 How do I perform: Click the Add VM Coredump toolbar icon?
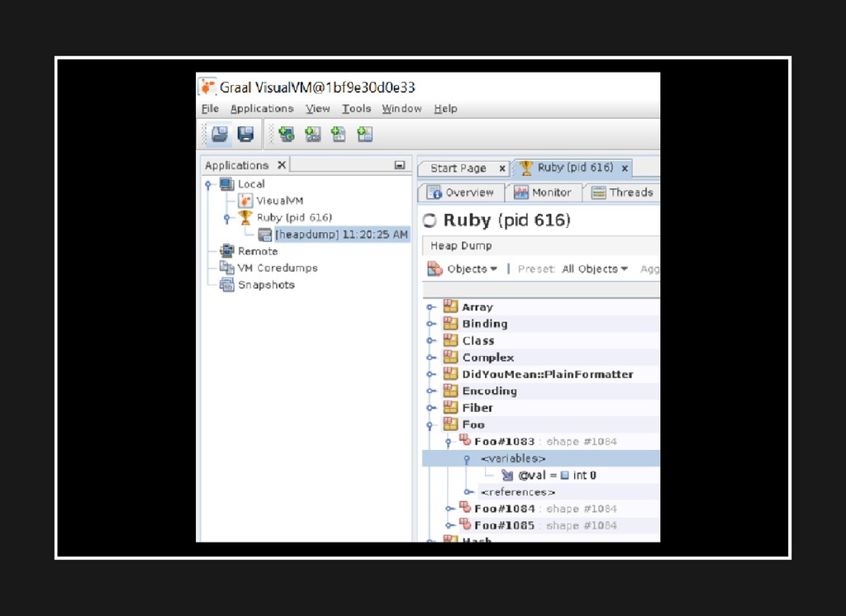click(339, 134)
